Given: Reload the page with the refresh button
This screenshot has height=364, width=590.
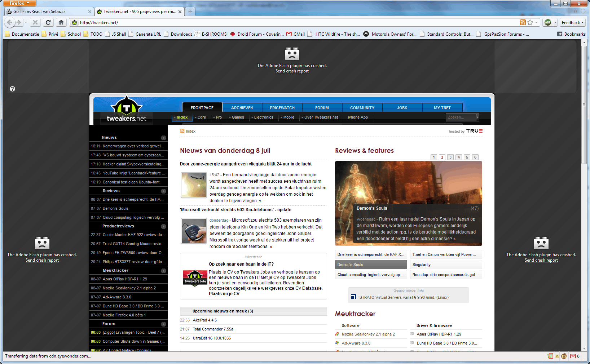Looking at the screenshot, I should coord(48,22).
